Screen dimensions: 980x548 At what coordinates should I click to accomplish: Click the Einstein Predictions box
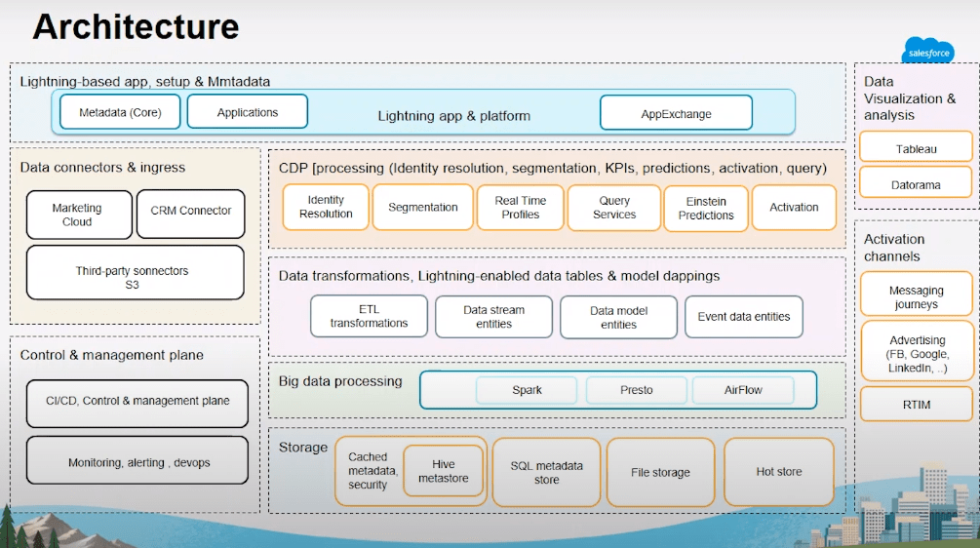tap(706, 209)
